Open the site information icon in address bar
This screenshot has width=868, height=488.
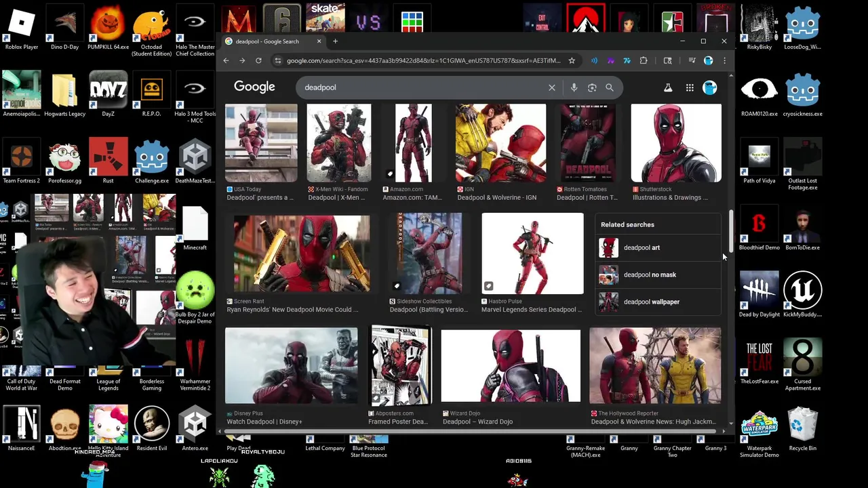pyautogui.click(x=277, y=60)
